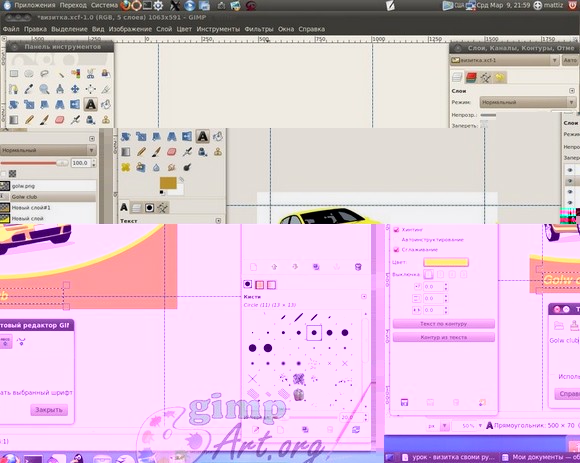Switch to the Channels tab in layers dock
Viewport: 580px width, 463px height.
click(471, 77)
